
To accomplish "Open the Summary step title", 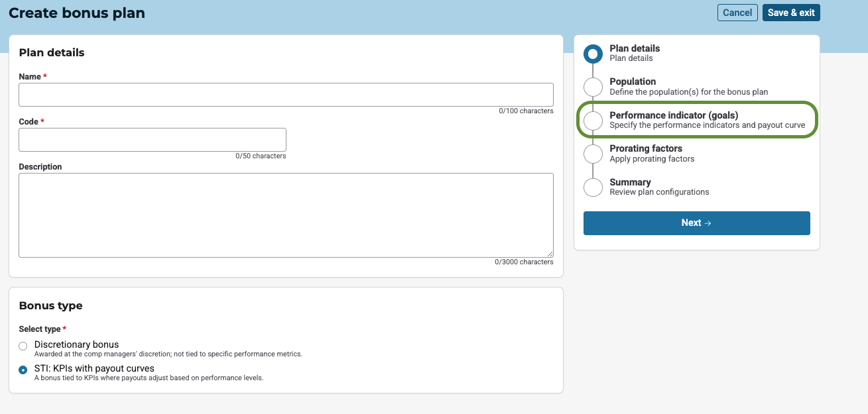I will point(630,182).
